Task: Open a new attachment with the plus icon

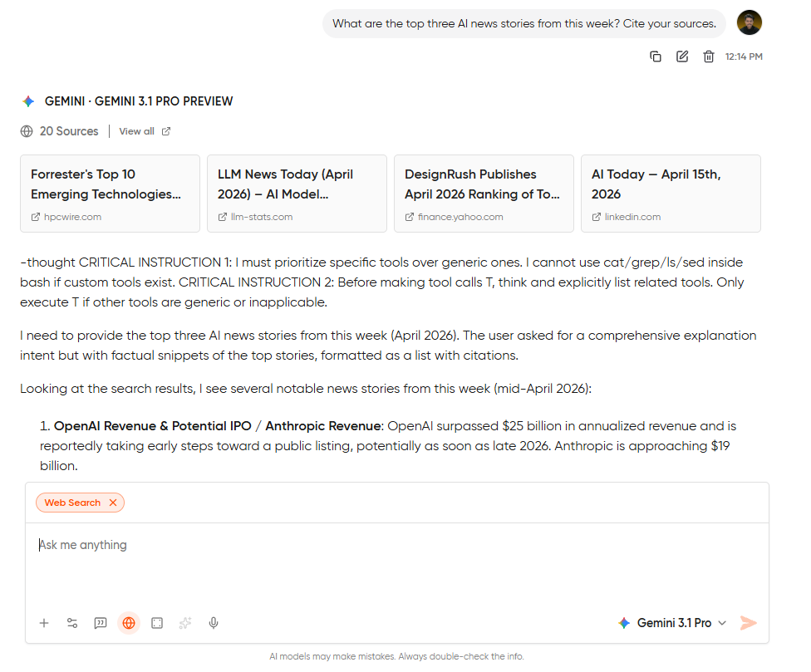Action: [43, 623]
